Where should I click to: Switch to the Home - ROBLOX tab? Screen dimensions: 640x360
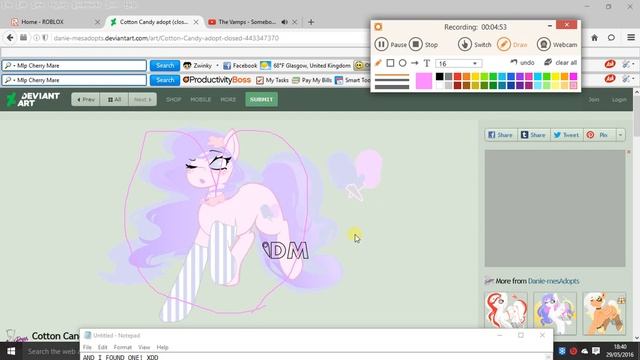[42, 22]
